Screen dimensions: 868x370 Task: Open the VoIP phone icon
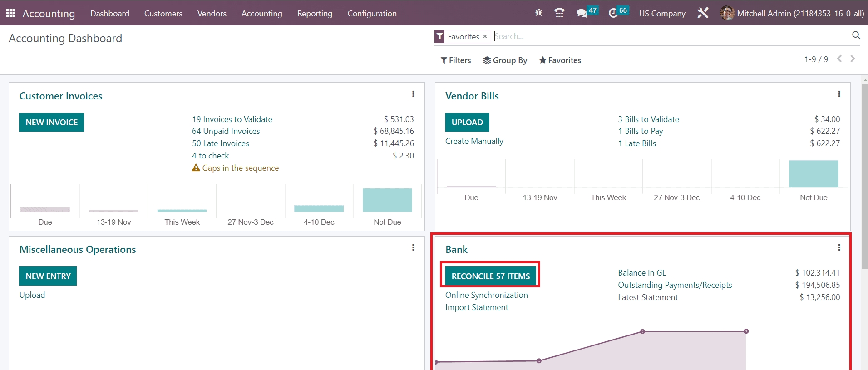coord(559,13)
